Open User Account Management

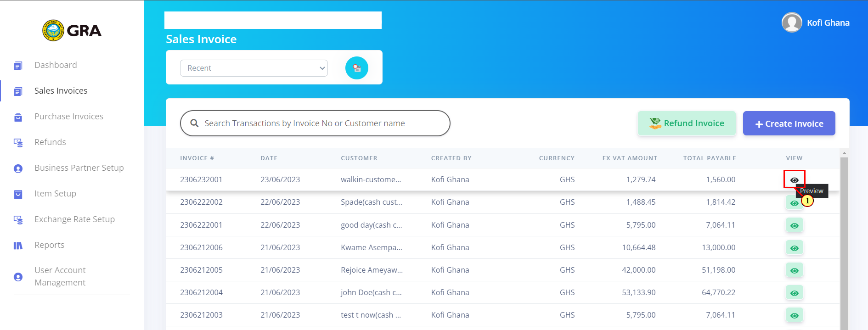point(60,276)
